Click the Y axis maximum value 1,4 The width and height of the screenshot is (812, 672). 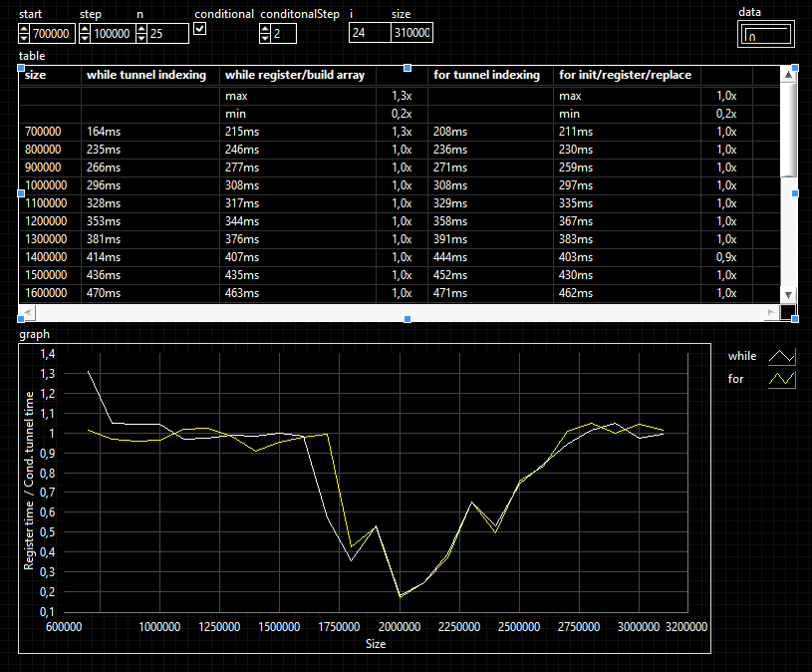click(47, 354)
